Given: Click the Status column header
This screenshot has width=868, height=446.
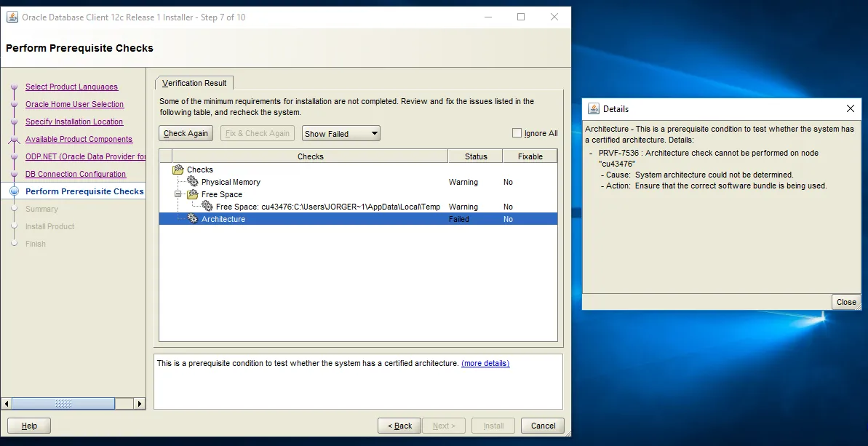Looking at the screenshot, I should pyautogui.click(x=476, y=156).
